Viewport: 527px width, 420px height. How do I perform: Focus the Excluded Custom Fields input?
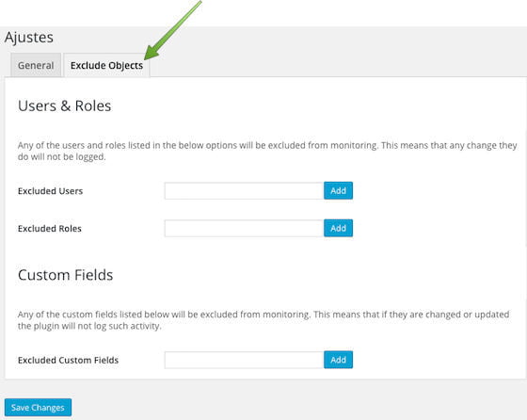(x=244, y=360)
